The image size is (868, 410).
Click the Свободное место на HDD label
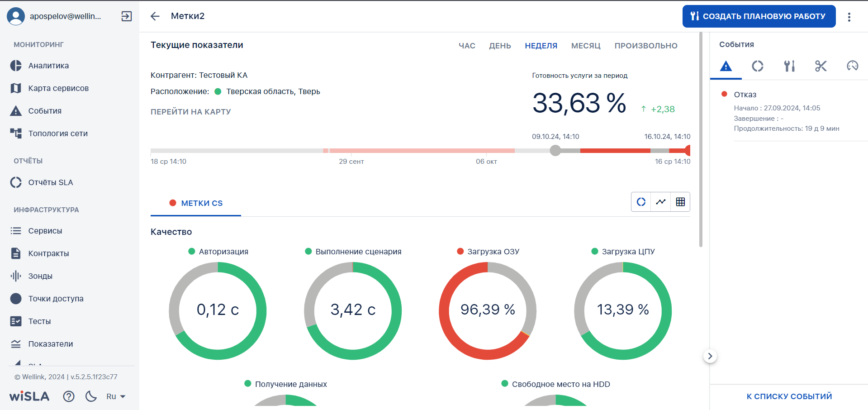[561, 384]
